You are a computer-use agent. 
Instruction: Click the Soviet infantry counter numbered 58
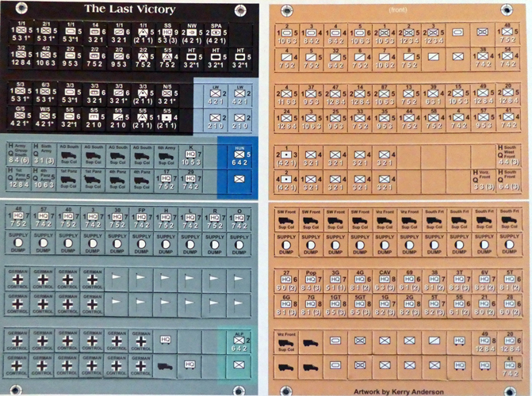(x=434, y=119)
